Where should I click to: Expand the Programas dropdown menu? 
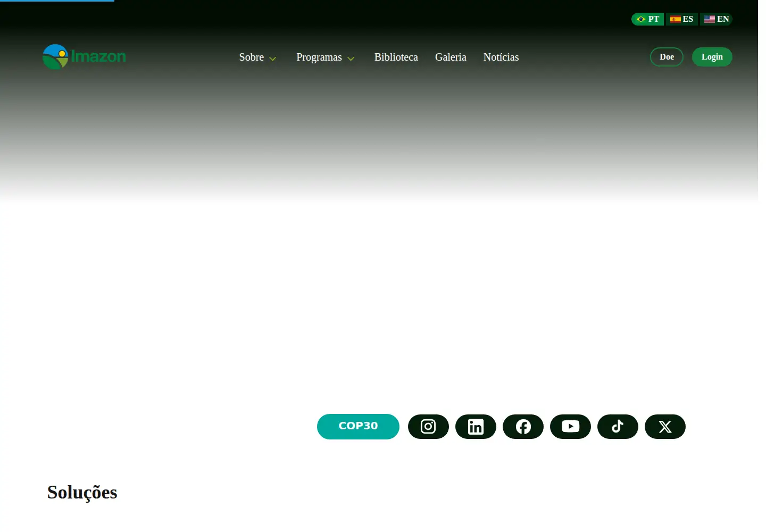point(326,57)
